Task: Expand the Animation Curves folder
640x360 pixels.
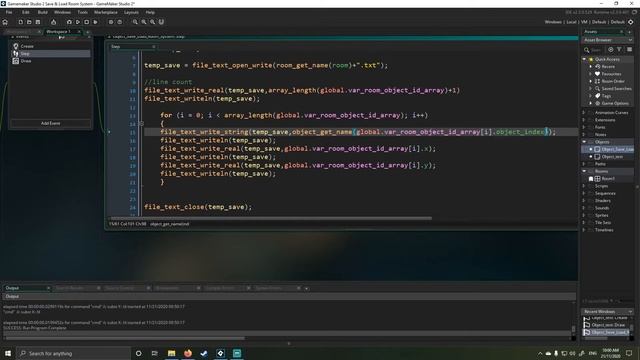Action: [584, 112]
